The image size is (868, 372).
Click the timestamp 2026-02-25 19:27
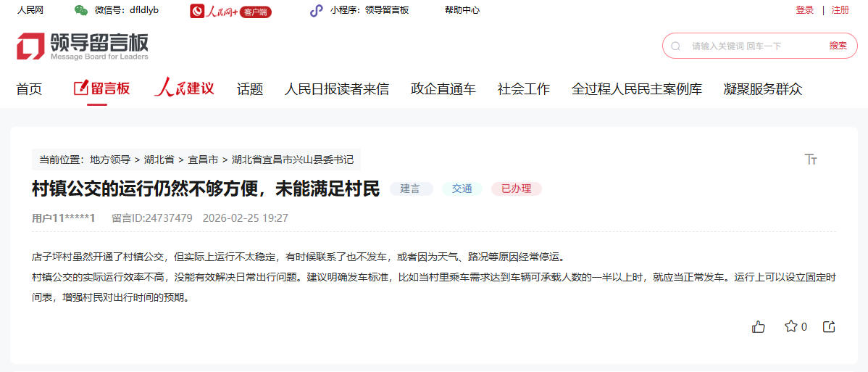(245, 218)
